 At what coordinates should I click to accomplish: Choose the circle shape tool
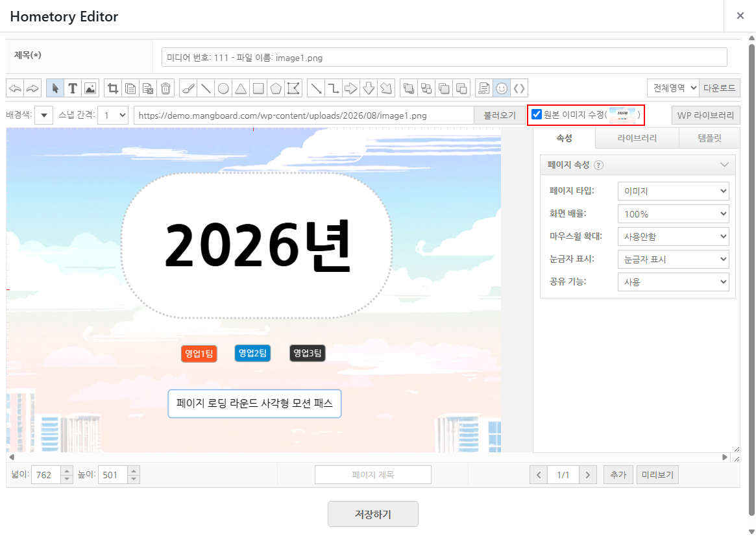point(223,88)
